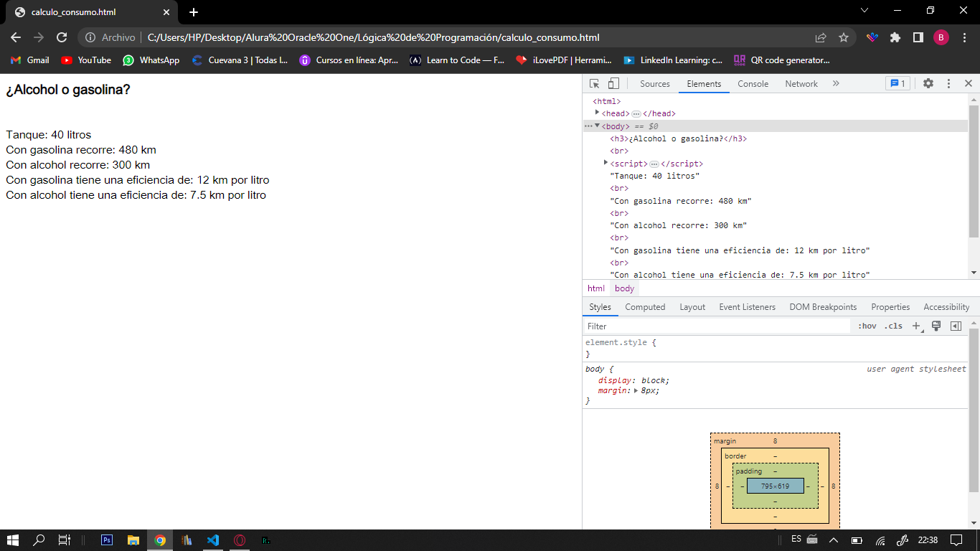Select html in the breadcrumb bar
Screen dimensions: 980x551
[x=596, y=288]
